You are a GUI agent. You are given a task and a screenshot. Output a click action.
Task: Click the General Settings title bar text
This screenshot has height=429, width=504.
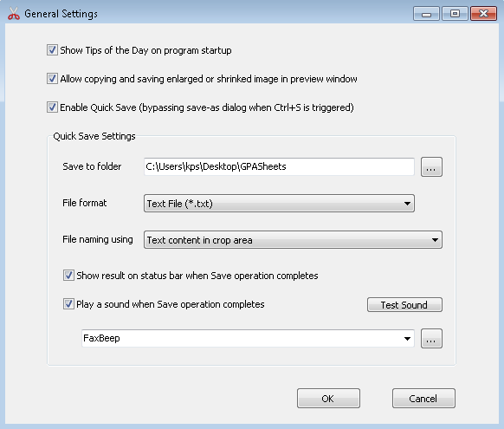[x=61, y=14]
